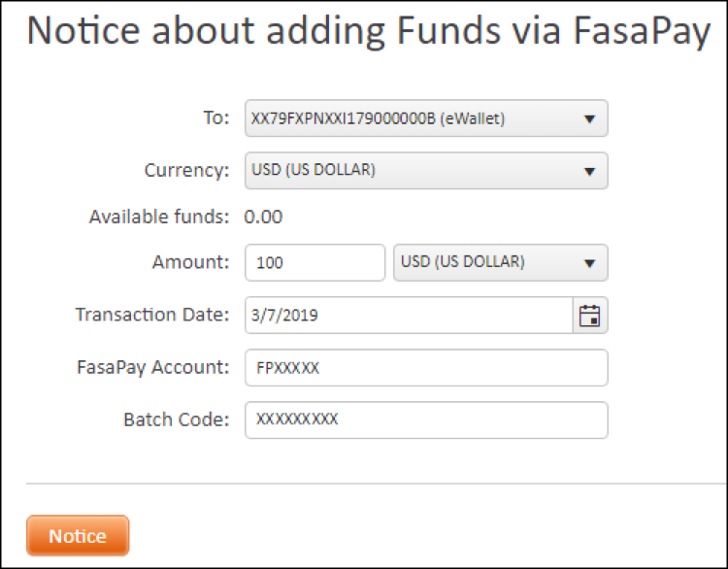Click the "Transaction Date:" label
This screenshot has width=728, height=569.
[x=152, y=315]
